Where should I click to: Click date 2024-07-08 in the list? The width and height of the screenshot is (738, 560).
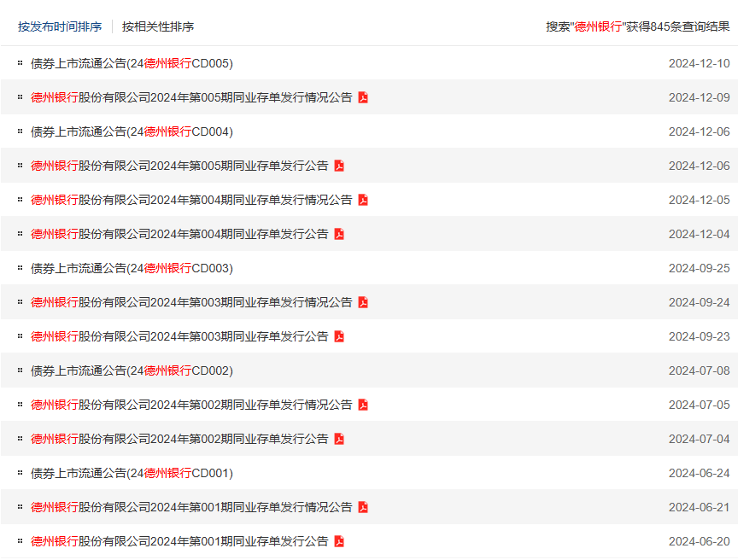tap(699, 370)
